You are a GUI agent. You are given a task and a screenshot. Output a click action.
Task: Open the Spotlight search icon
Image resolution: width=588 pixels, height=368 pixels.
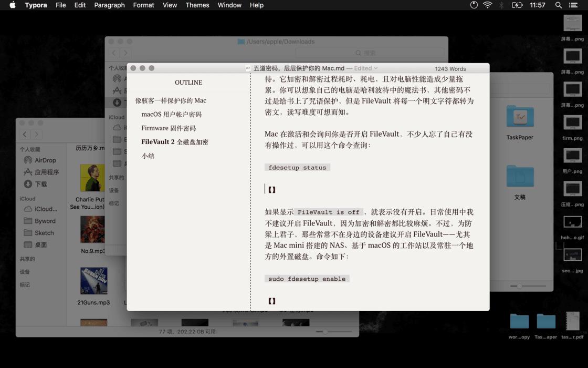tap(558, 5)
